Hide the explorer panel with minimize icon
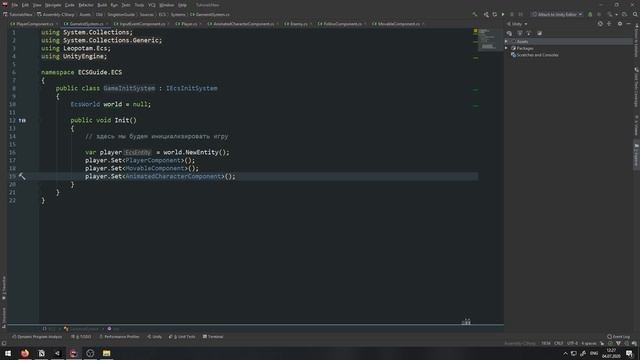The height and width of the screenshot is (360, 640). (x=629, y=24)
